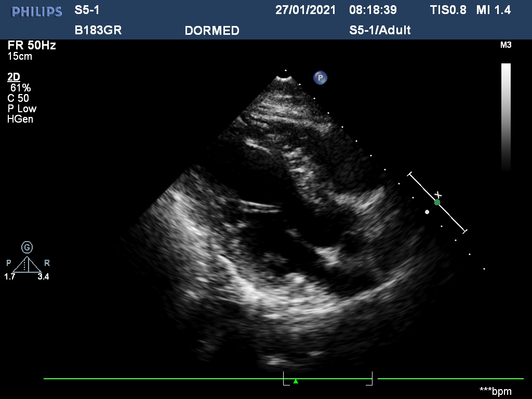
Task: Click the P Low persistence setting
Action: [x=22, y=109]
